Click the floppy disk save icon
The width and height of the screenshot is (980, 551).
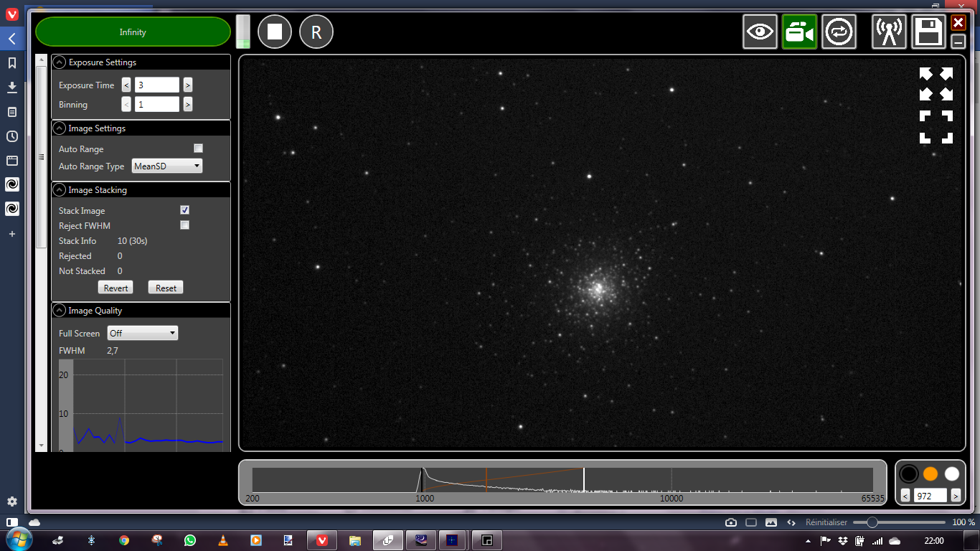(x=928, y=32)
